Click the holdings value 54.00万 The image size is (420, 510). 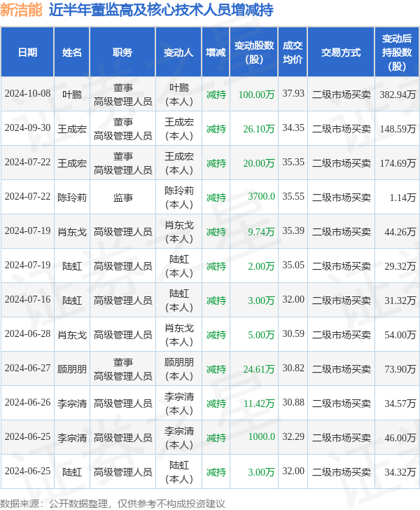pyautogui.click(x=400, y=335)
